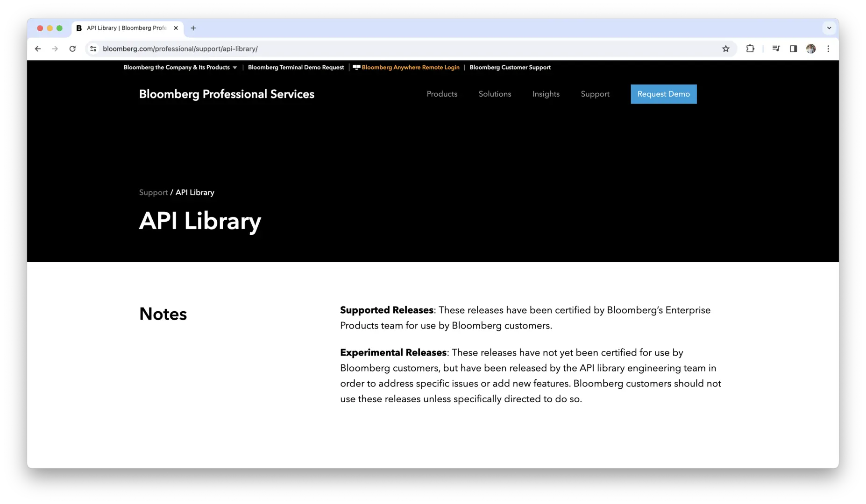The width and height of the screenshot is (866, 504).
Task: Click the large API Library heading
Action: tap(200, 221)
